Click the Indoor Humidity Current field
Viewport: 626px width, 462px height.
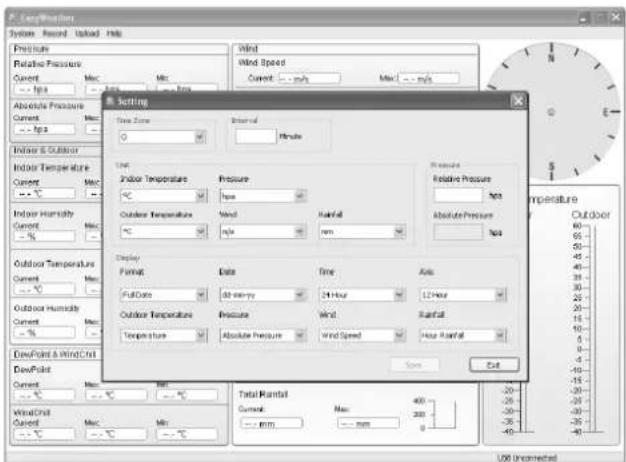pyautogui.click(x=44, y=236)
